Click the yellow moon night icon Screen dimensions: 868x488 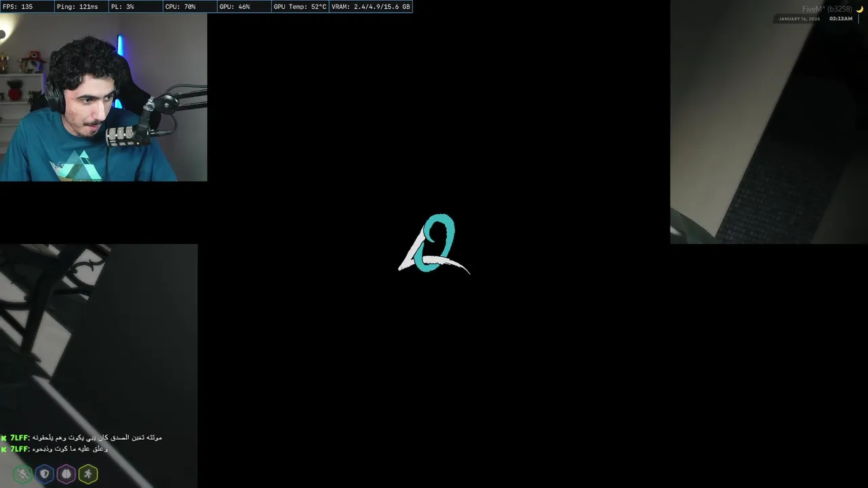tap(860, 9)
